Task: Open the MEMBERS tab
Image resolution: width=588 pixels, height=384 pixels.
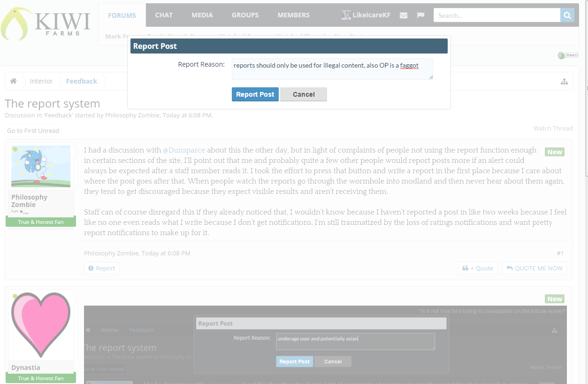Action: (x=293, y=15)
